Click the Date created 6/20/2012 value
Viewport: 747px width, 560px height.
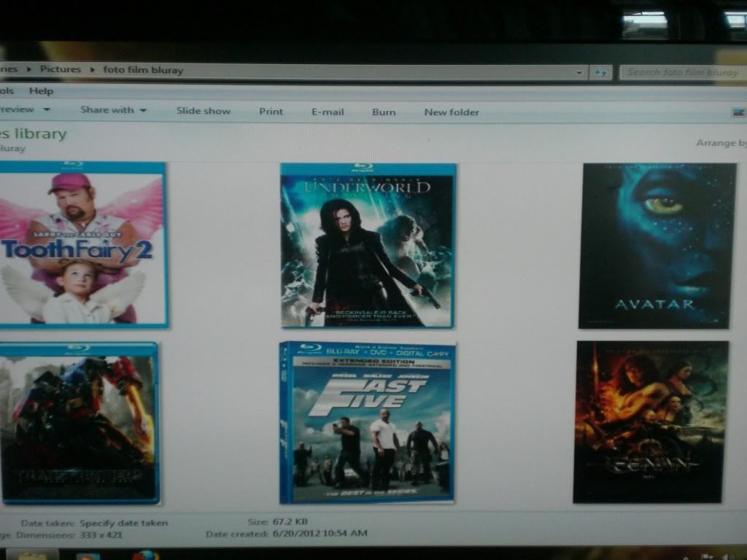[x=320, y=533]
